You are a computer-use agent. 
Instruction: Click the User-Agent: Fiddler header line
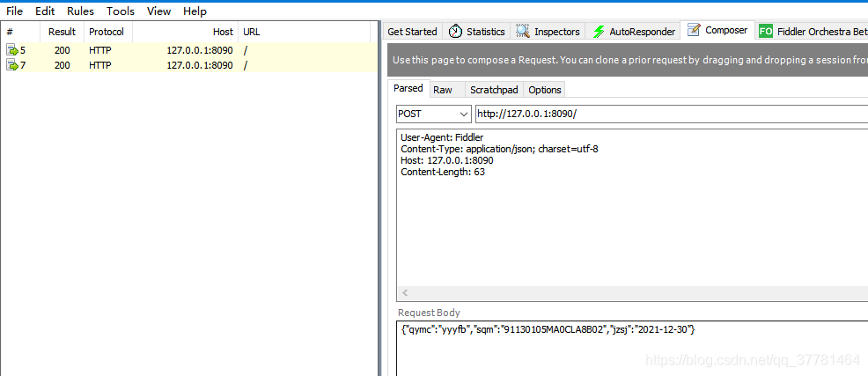click(442, 137)
